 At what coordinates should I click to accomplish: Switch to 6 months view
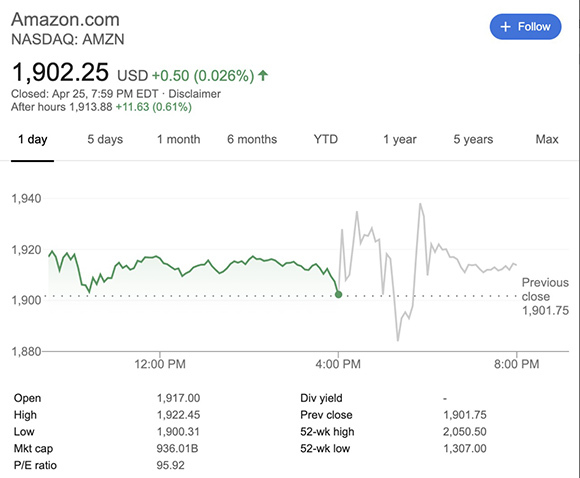tap(252, 139)
